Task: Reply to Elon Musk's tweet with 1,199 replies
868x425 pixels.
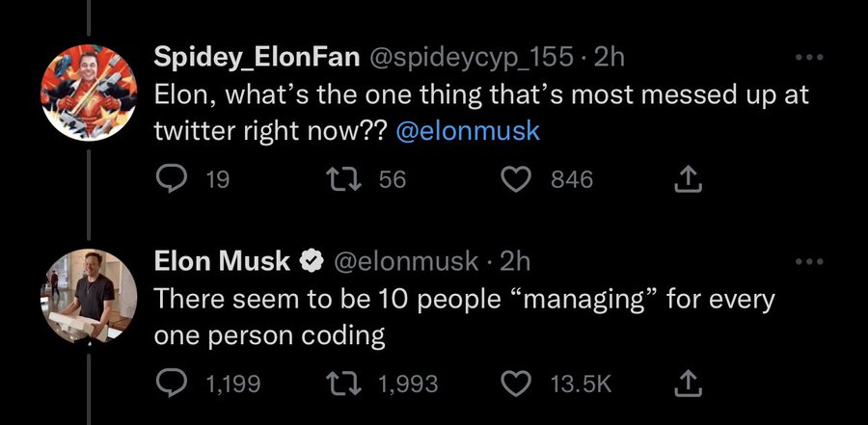Action: 172,384
